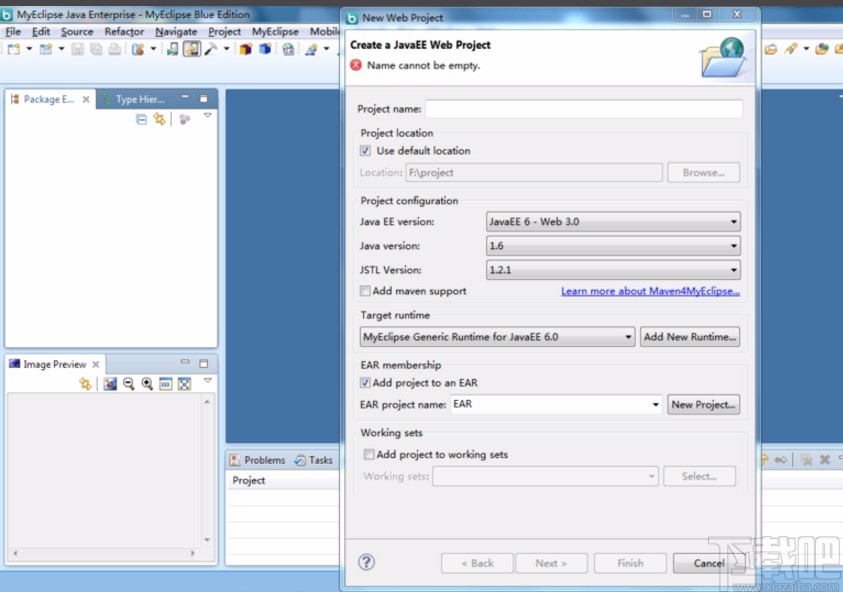Open the Source menu
The image size is (843, 592).
pyautogui.click(x=77, y=32)
